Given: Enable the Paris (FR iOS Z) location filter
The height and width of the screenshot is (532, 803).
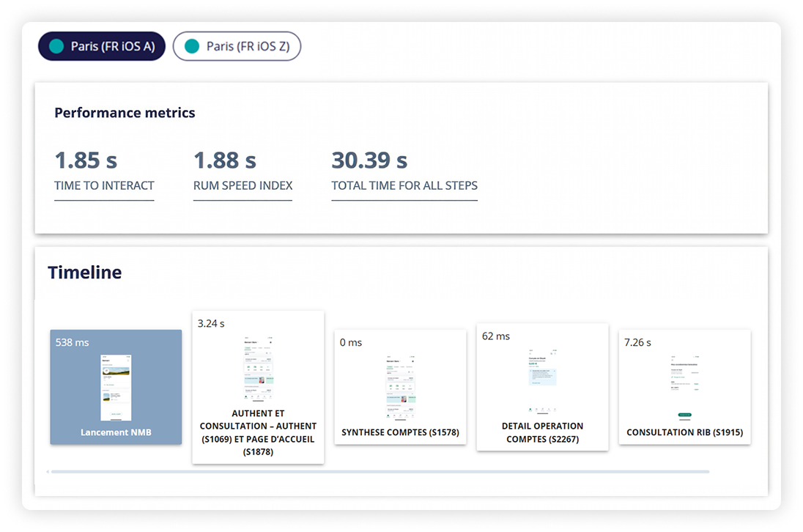Looking at the screenshot, I should click(237, 45).
